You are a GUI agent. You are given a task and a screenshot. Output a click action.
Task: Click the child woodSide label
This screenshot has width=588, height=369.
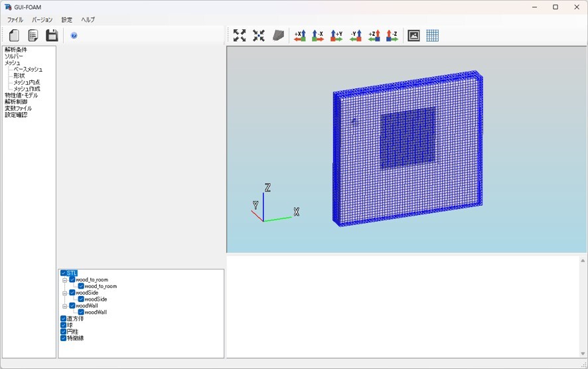[96, 299]
